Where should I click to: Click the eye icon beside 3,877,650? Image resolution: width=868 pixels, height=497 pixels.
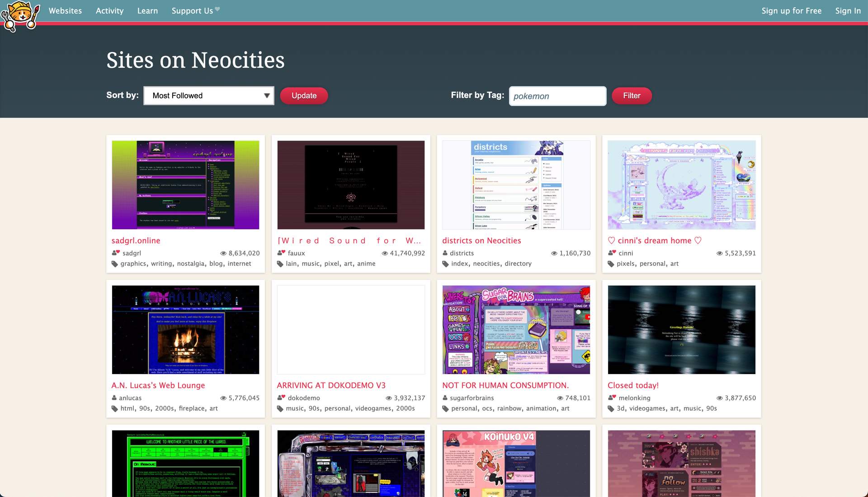coord(720,398)
